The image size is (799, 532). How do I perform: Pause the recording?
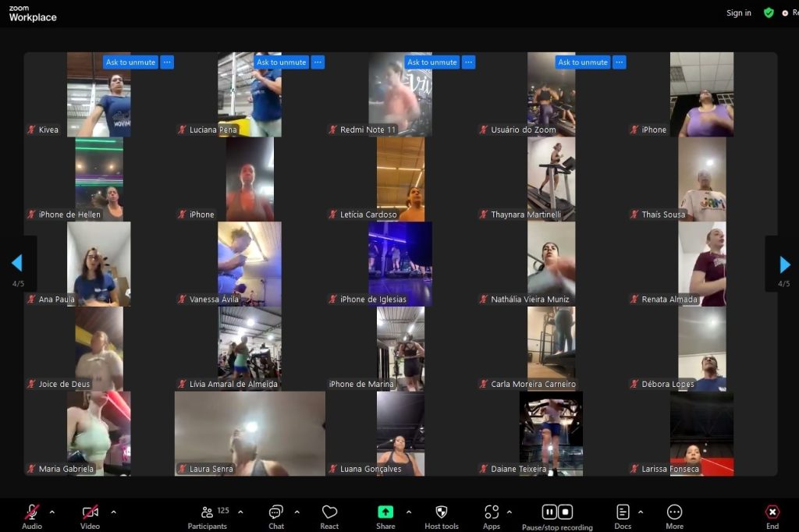(549, 512)
